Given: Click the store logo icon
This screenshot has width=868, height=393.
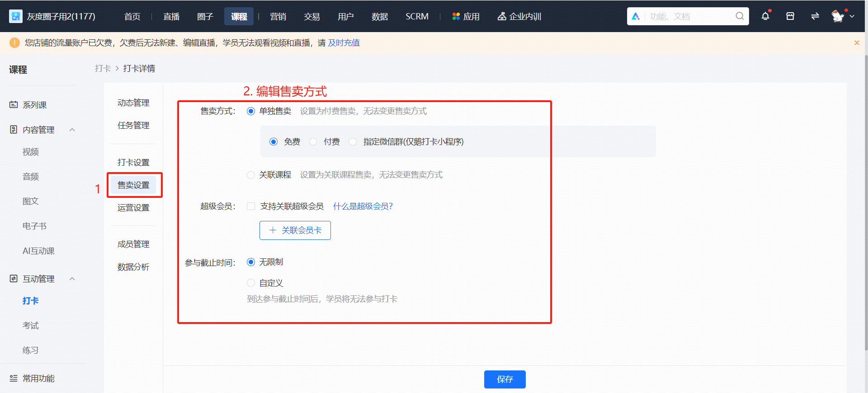Looking at the screenshot, I should click(x=16, y=16).
